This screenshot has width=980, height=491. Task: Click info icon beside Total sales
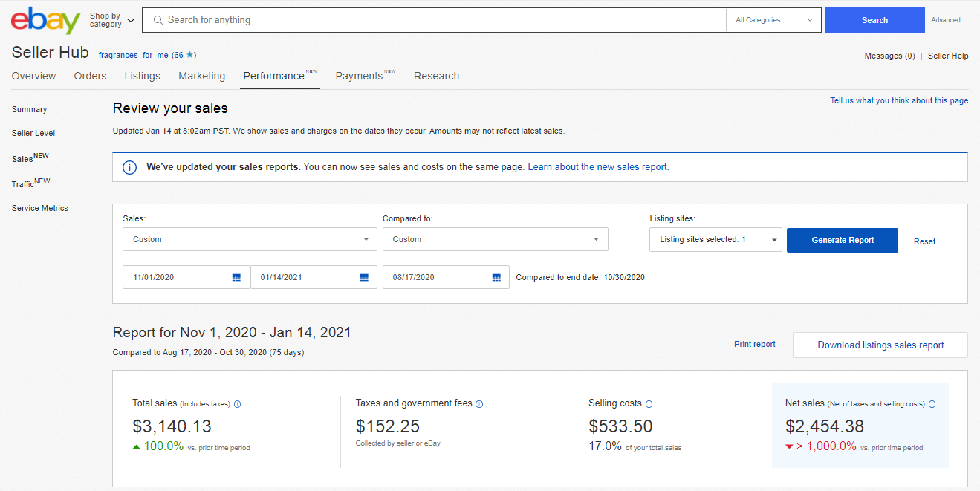[x=238, y=404]
